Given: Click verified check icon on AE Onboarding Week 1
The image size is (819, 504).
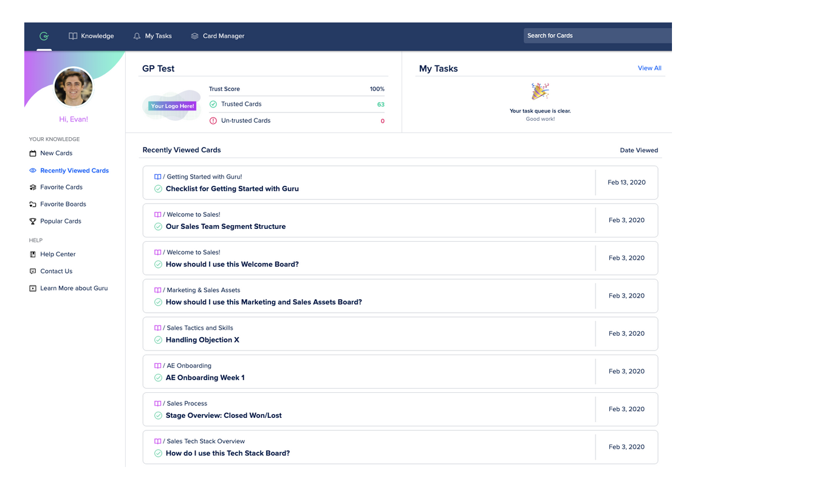Looking at the screenshot, I should [x=158, y=378].
